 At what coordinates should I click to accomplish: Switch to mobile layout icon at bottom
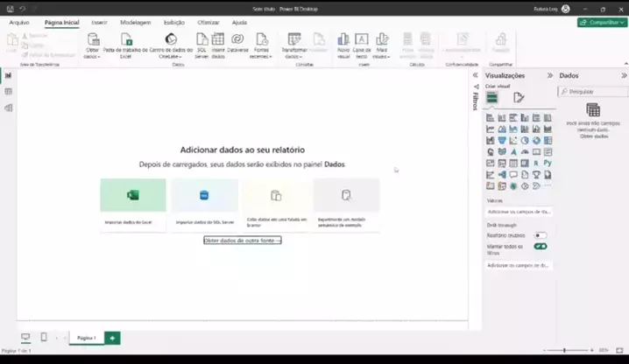pos(44,337)
